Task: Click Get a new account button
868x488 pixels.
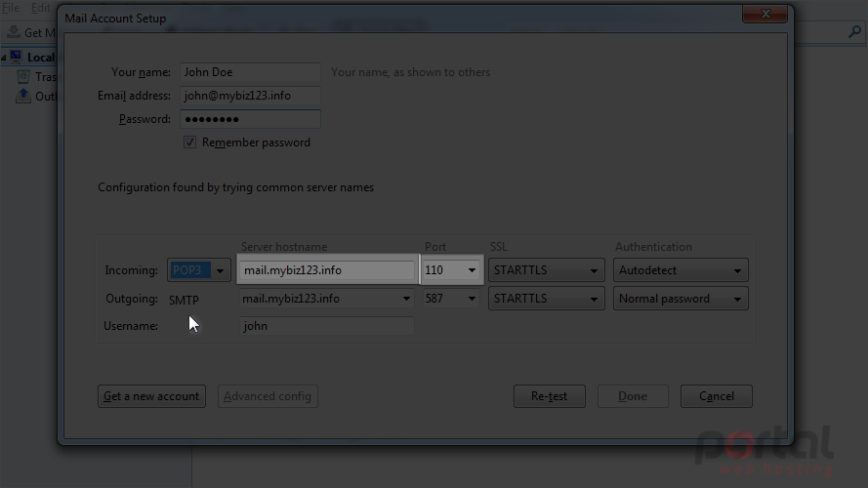Action: (x=151, y=396)
